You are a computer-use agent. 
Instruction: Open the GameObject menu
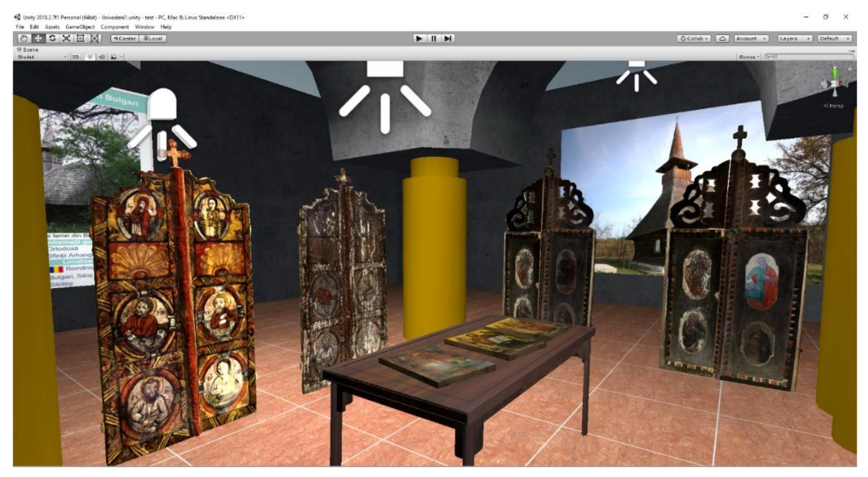coord(80,27)
